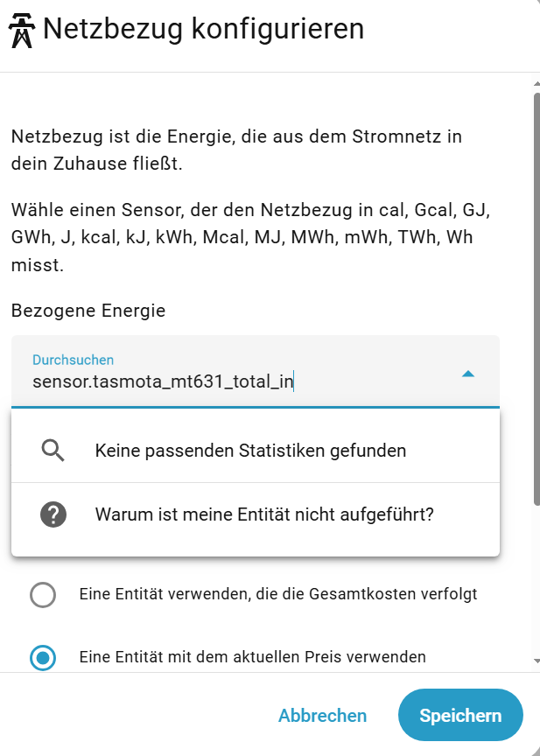Click the 'Bezogene Energie' section label
The width and height of the screenshot is (540, 756).
88,311
